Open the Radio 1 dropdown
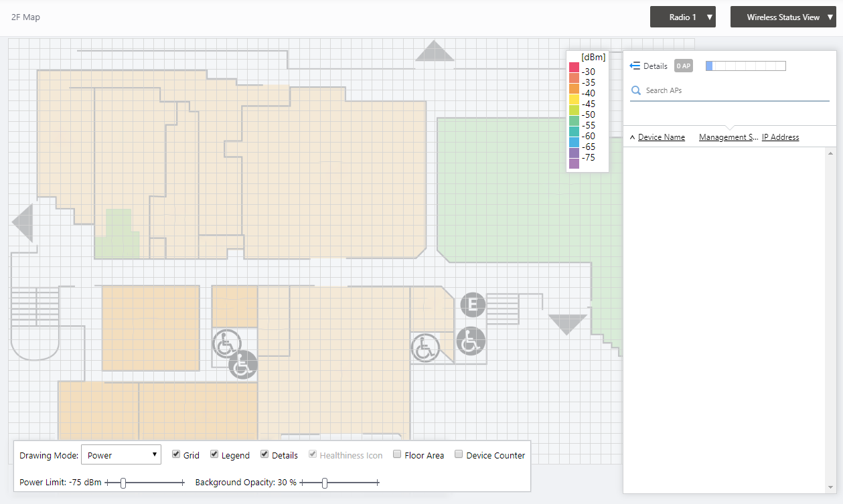Image resolution: width=843 pixels, height=504 pixels. point(682,17)
